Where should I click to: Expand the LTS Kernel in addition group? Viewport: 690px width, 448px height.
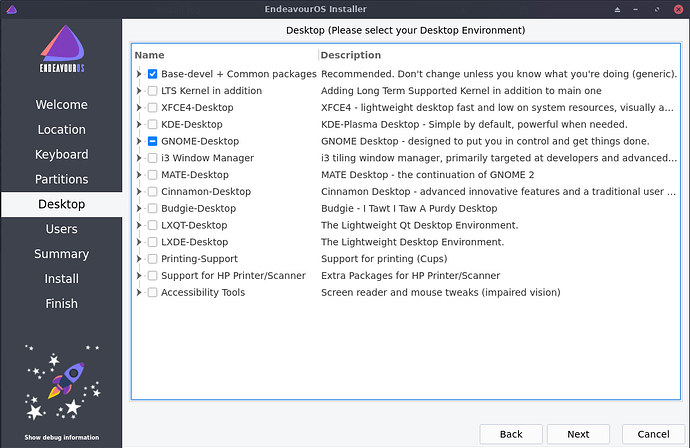[x=140, y=91]
